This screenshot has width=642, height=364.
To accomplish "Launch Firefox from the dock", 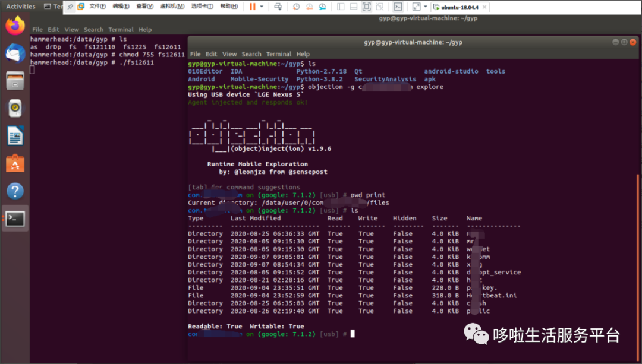I will click(15, 26).
